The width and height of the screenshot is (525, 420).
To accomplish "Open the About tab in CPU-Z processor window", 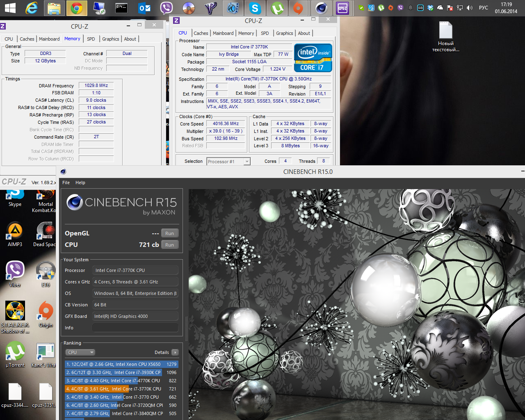I will pos(304,33).
